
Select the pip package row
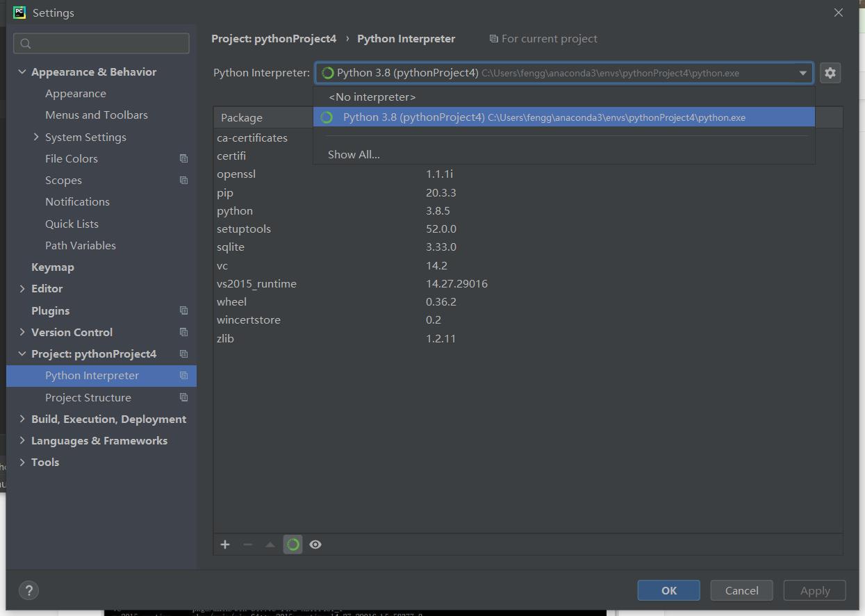[x=528, y=192]
